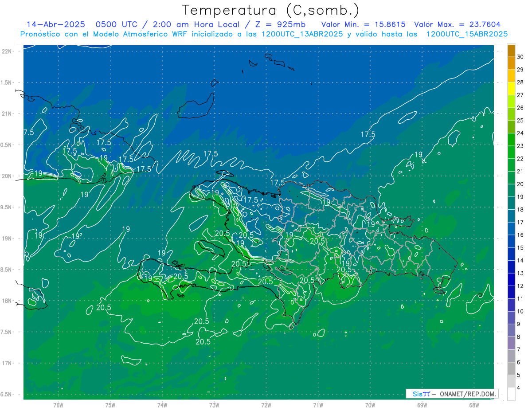Click the colorbar label '27'
The height and width of the screenshot is (411, 532).
(x=520, y=95)
